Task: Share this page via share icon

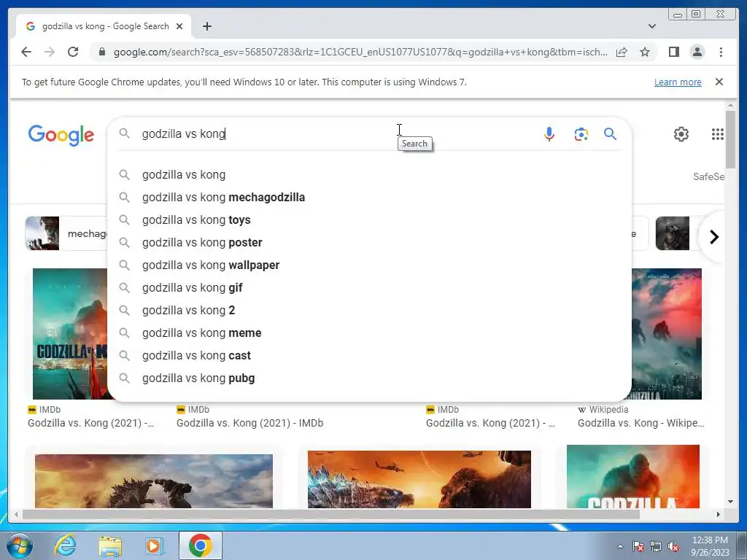Action: 622,52
